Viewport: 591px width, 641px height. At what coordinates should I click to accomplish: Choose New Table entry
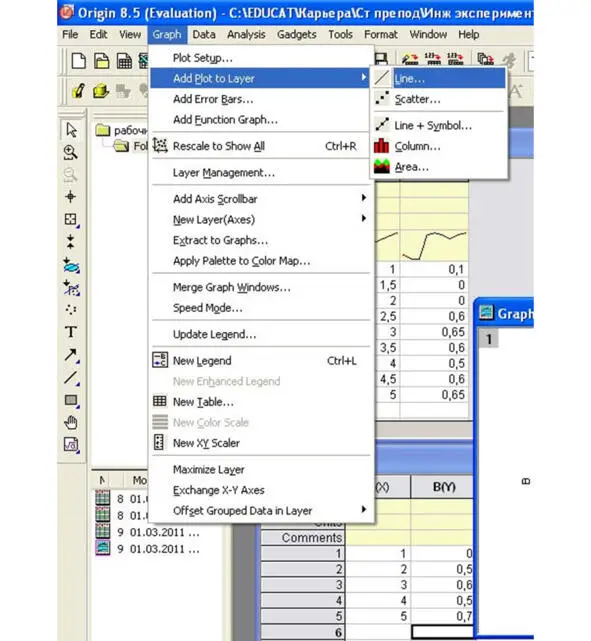260,402
